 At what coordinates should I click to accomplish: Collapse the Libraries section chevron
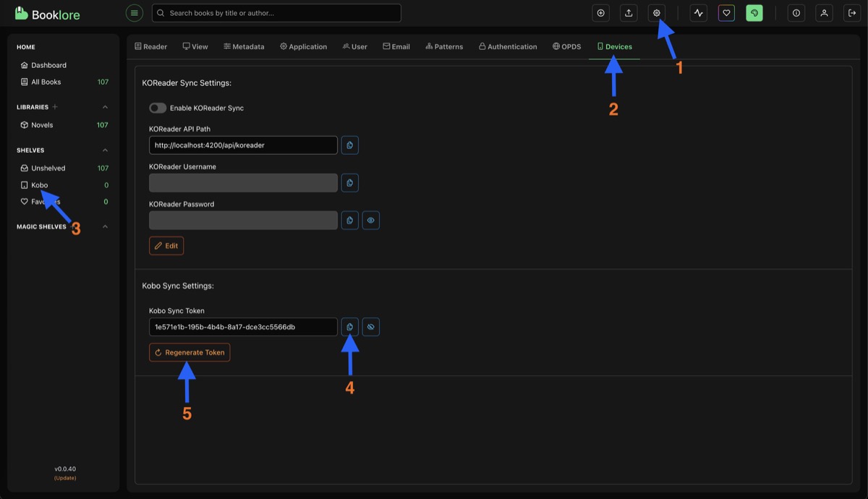pyautogui.click(x=105, y=107)
